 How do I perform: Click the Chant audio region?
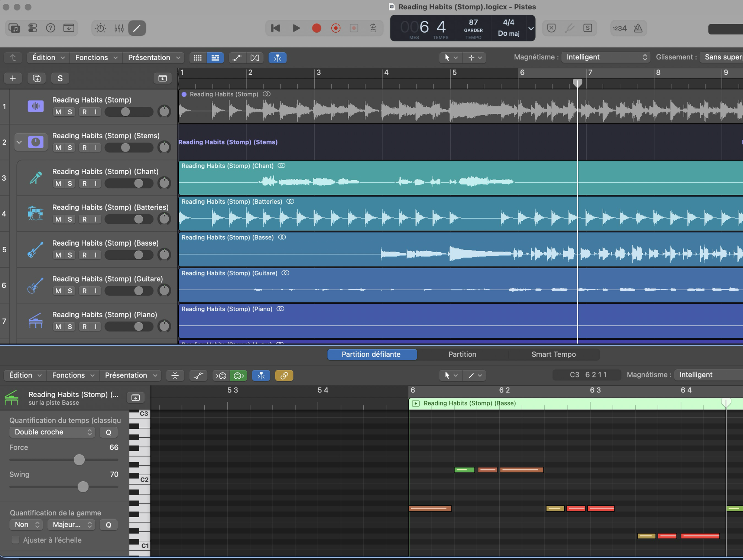(x=461, y=178)
